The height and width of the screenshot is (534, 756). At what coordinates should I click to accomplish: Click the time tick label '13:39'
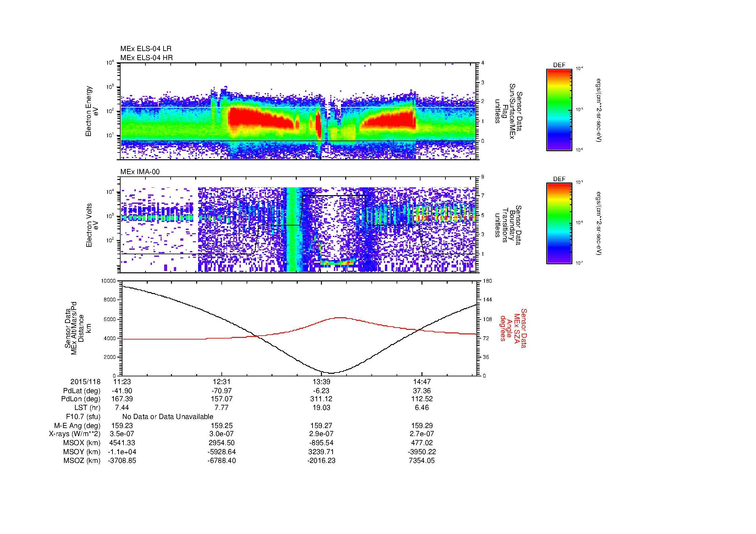coord(321,382)
